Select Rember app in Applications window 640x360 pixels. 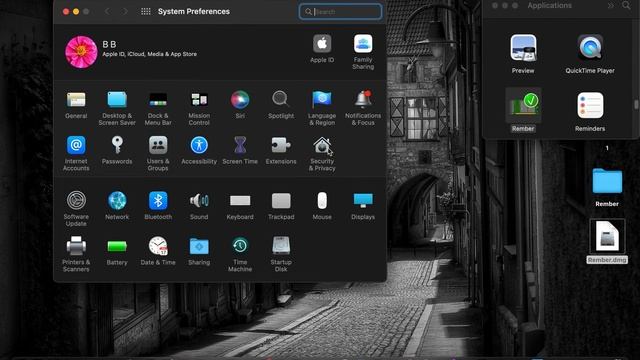tap(523, 110)
